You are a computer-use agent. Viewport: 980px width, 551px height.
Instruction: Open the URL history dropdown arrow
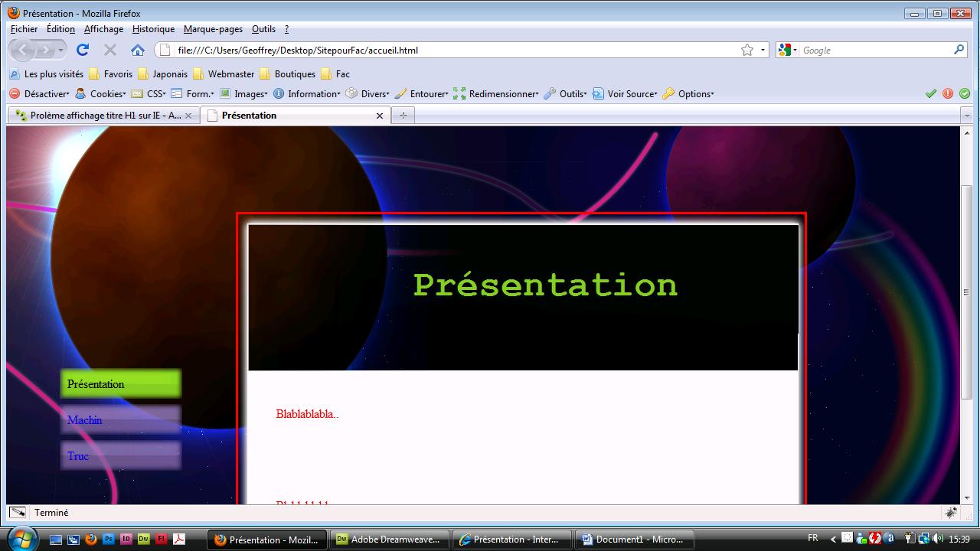tap(763, 51)
